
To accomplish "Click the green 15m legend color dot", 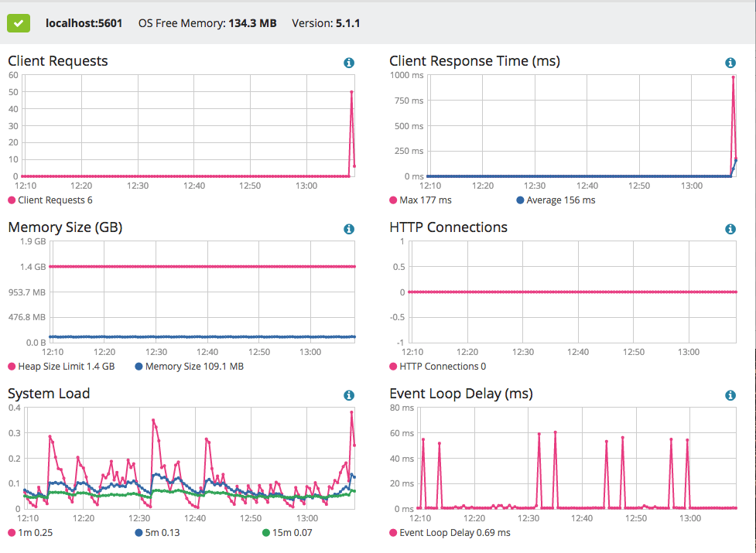I will tap(265, 533).
